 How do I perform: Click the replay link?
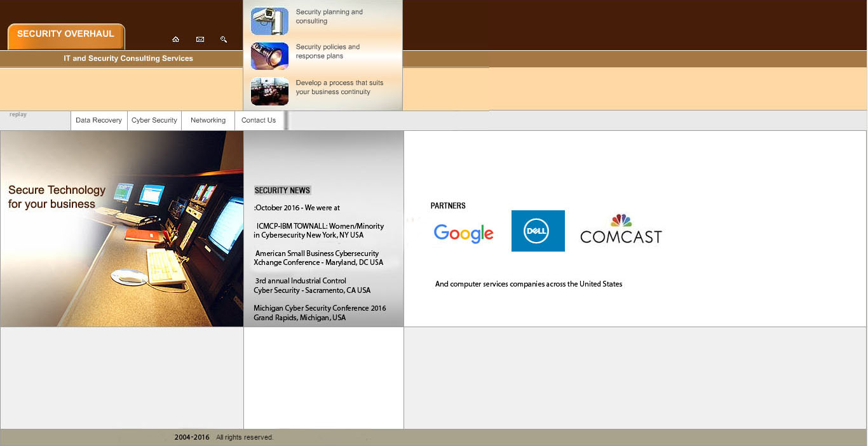point(18,114)
